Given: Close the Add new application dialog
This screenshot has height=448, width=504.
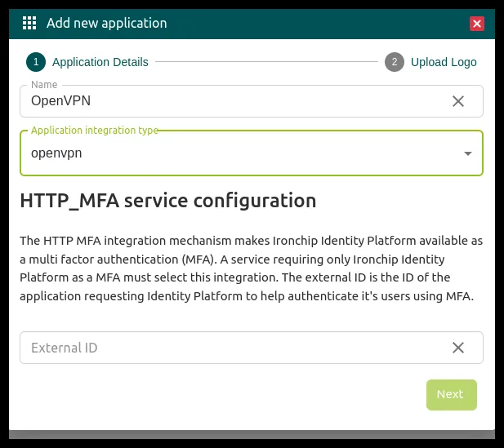Looking at the screenshot, I should [477, 24].
